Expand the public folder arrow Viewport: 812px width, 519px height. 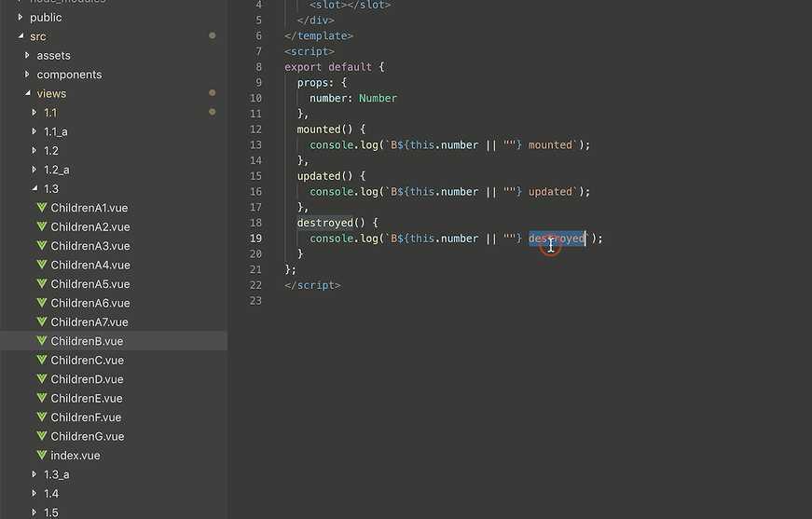pos(21,17)
